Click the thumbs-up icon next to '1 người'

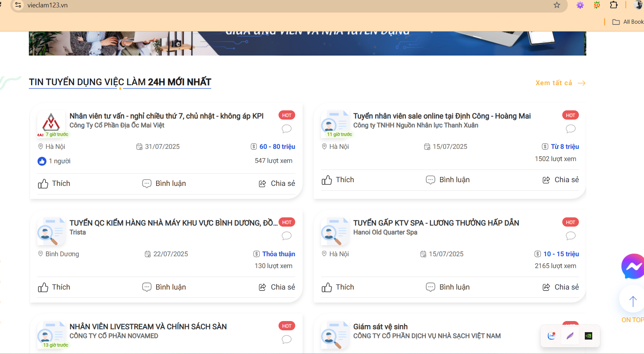[42, 161]
